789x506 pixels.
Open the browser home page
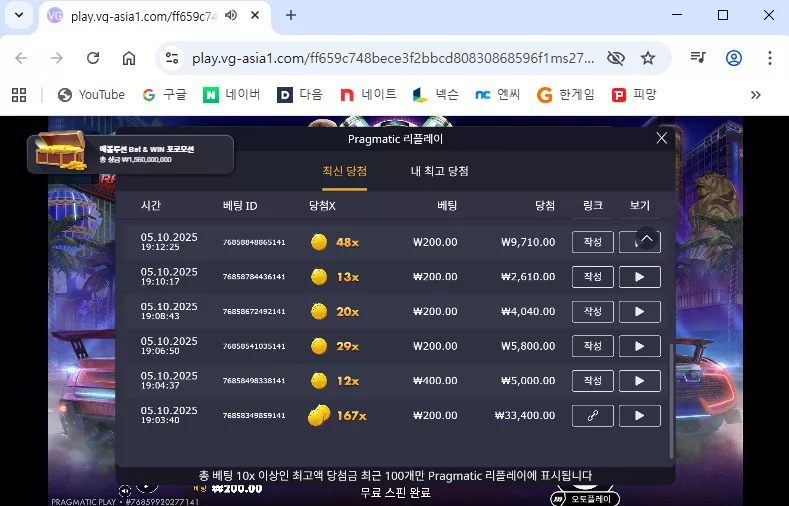(x=129, y=58)
